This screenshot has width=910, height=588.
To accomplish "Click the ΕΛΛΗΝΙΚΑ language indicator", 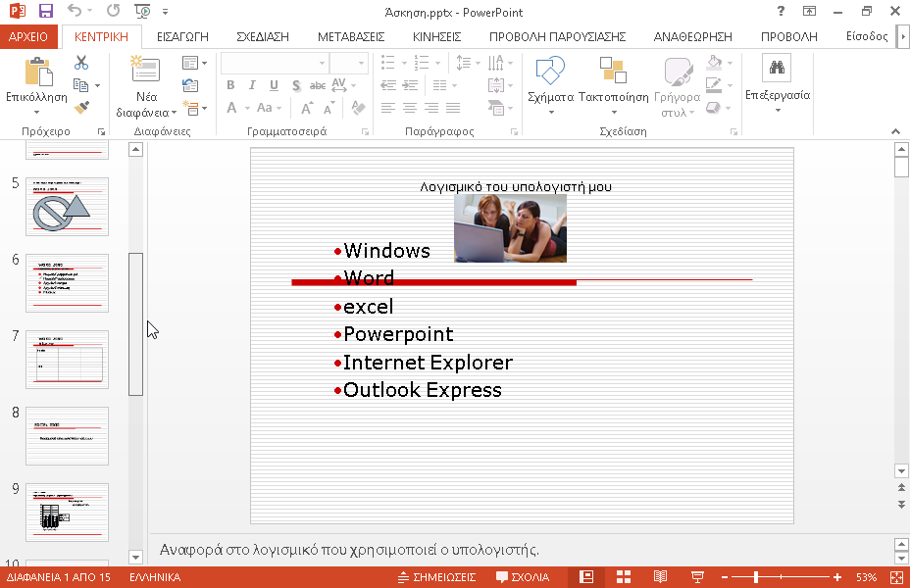I will 155,577.
